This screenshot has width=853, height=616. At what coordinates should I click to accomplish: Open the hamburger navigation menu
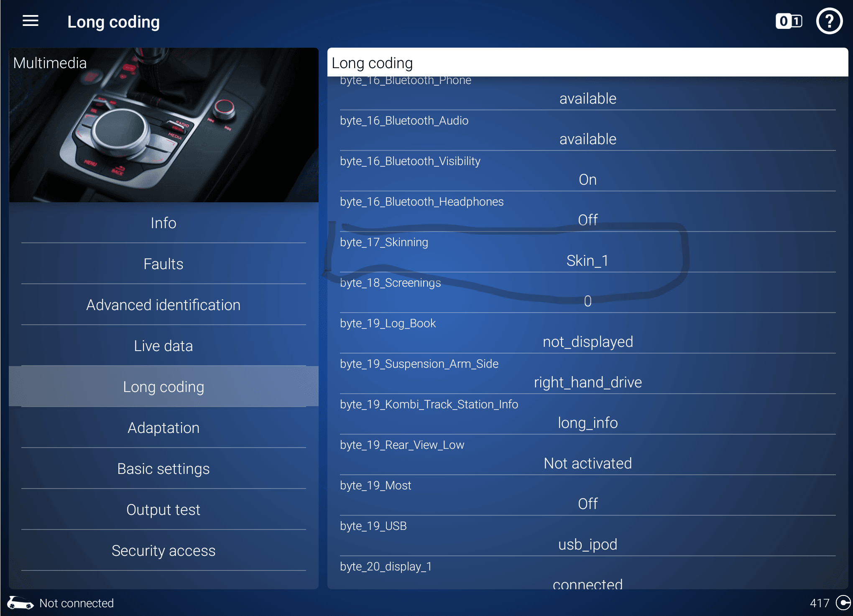[x=31, y=21]
